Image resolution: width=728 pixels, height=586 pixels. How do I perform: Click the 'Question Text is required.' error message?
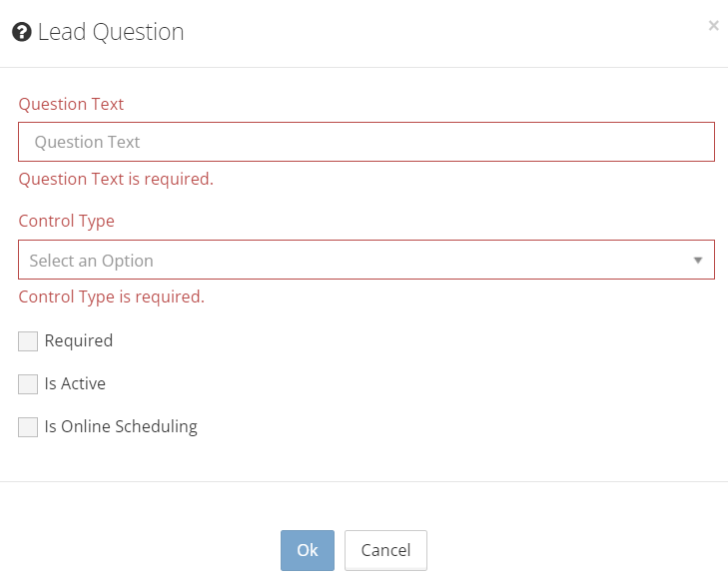116,180
